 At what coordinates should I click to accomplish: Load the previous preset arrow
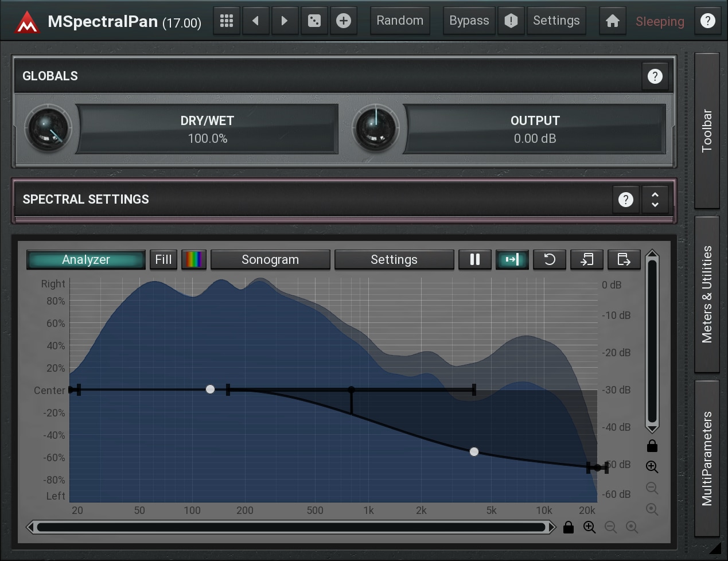(x=255, y=21)
